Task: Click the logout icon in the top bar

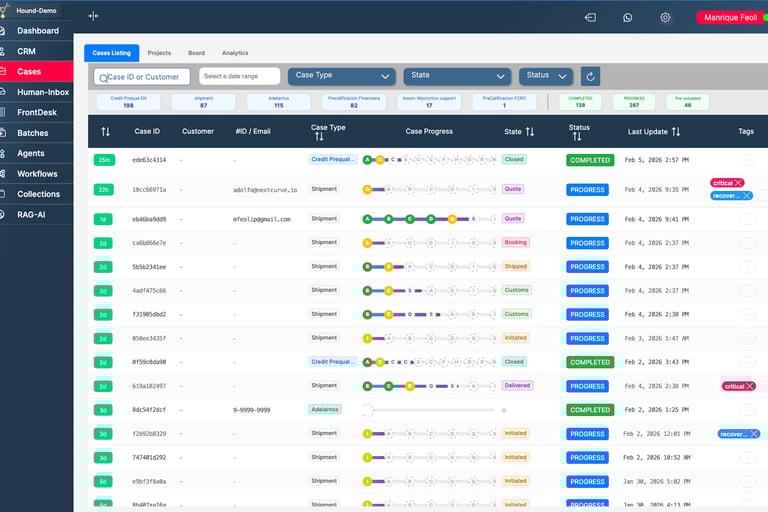Action: tap(590, 18)
